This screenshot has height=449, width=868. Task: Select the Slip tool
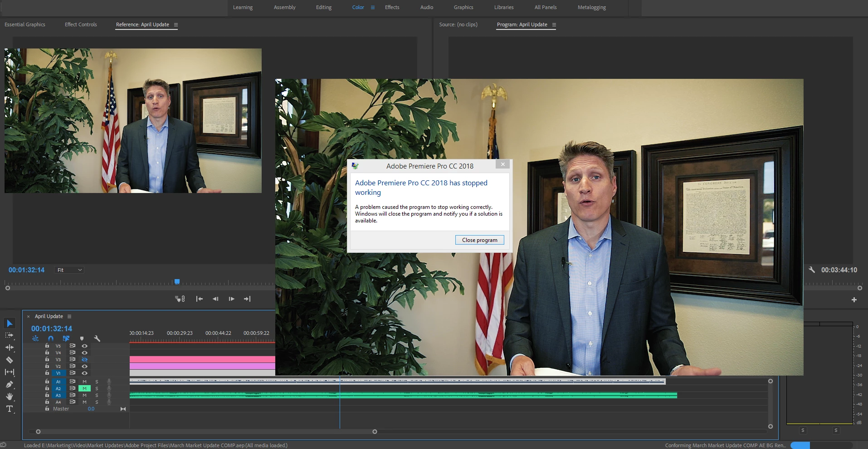tap(10, 372)
